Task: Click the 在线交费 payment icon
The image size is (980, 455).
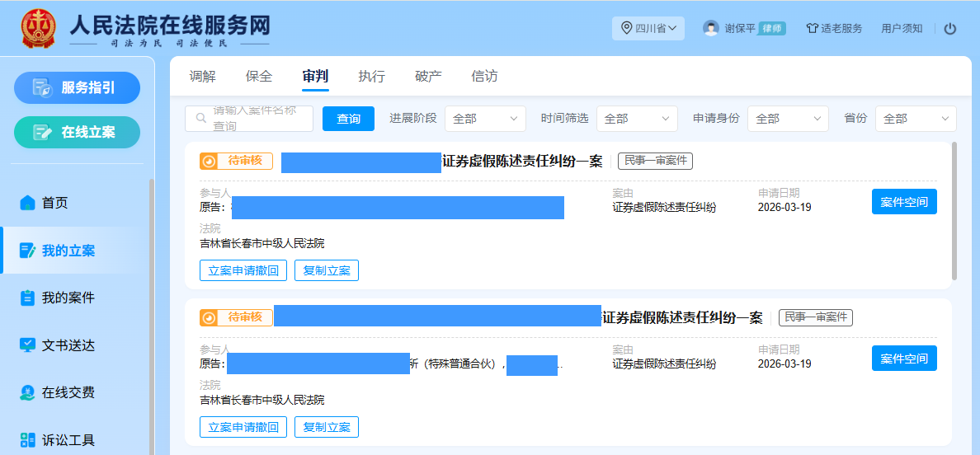Action: point(27,392)
